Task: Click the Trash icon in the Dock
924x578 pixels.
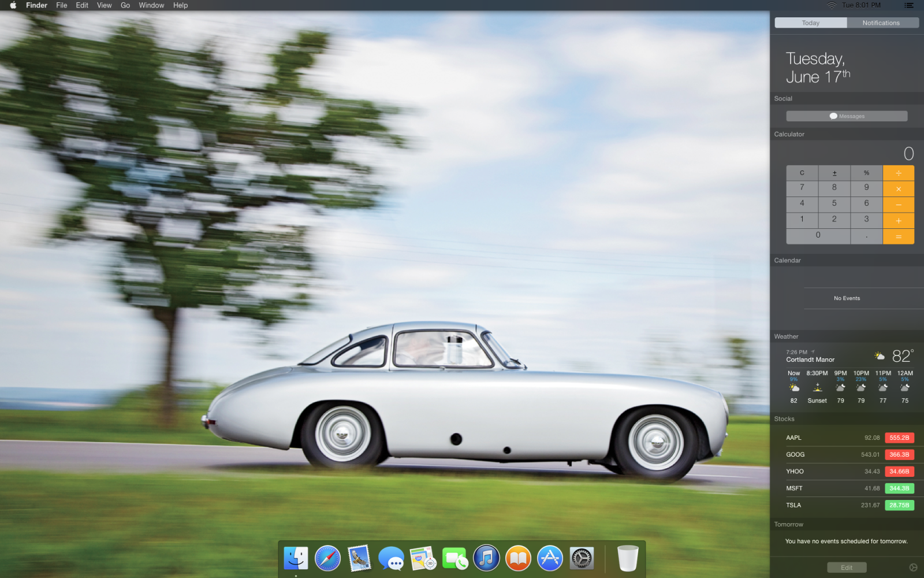Action: click(627, 558)
